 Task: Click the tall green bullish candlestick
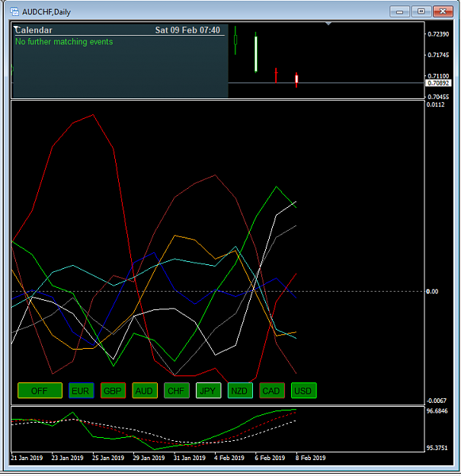(x=256, y=53)
